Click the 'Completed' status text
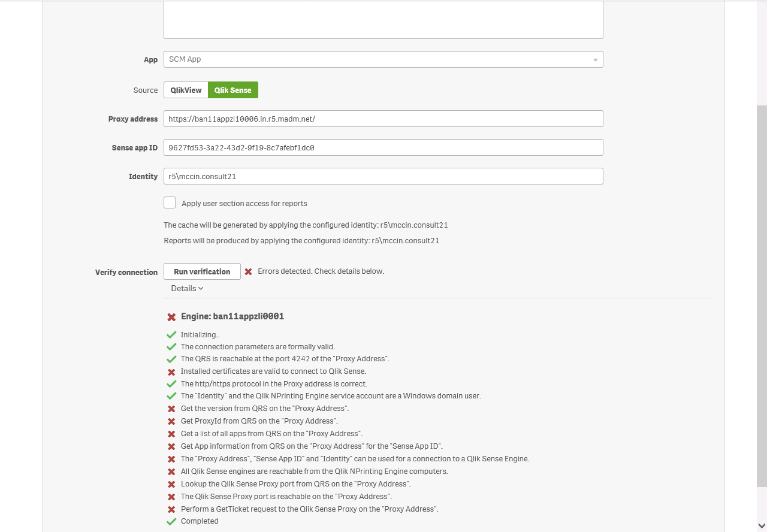This screenshot has height=532, width=767. 200,521
